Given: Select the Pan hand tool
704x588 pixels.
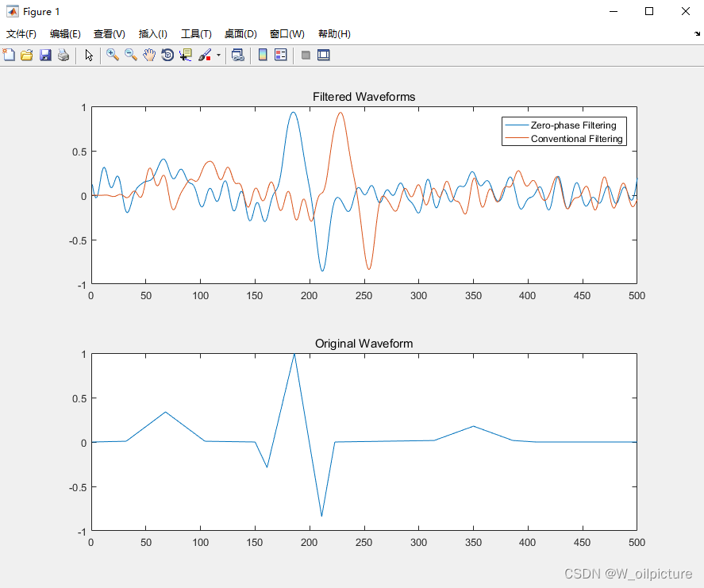Looking at the screenshot, I should 149,56.
